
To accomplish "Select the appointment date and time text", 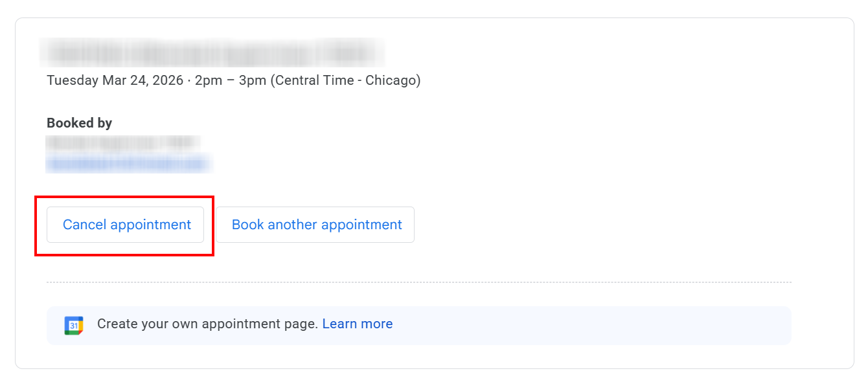I will 233,80.
